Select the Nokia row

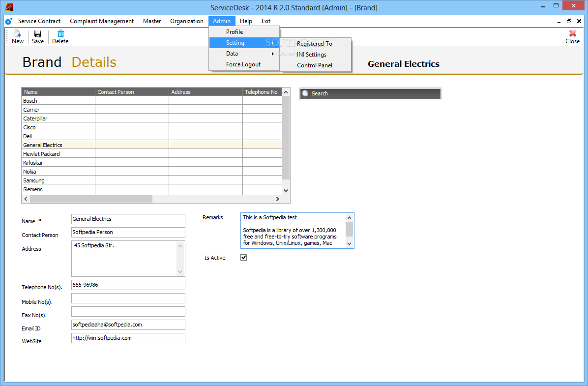tap(152, 172)
